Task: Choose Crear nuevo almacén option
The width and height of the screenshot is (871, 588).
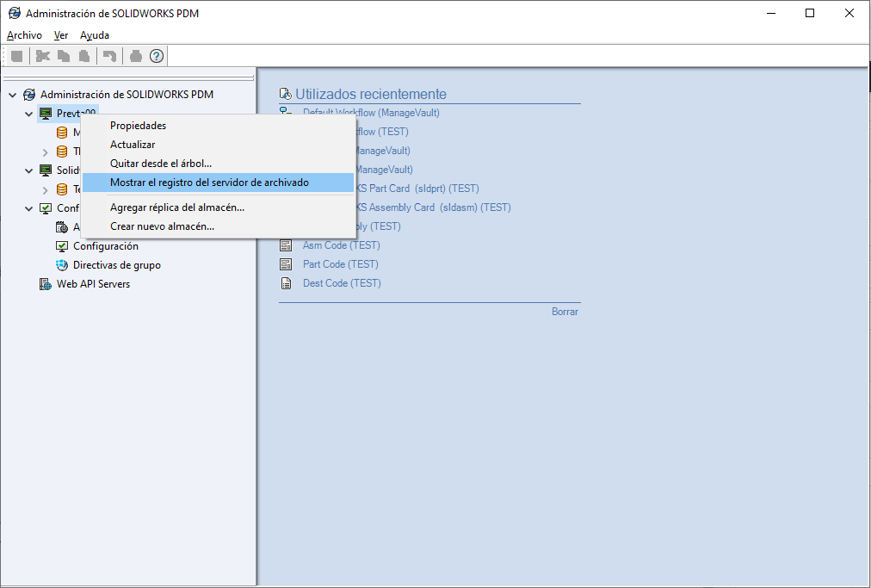Action: coord(218,226)
